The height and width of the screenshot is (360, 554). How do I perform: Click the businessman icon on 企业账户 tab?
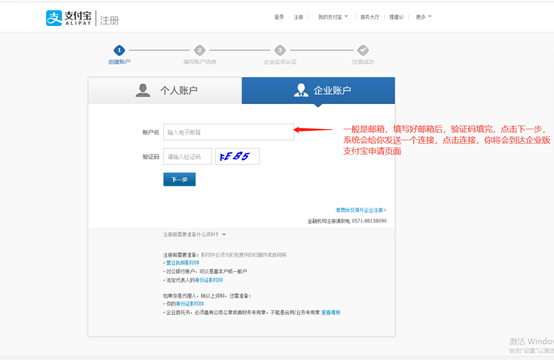pyautogui.click(x=301, y=90)
